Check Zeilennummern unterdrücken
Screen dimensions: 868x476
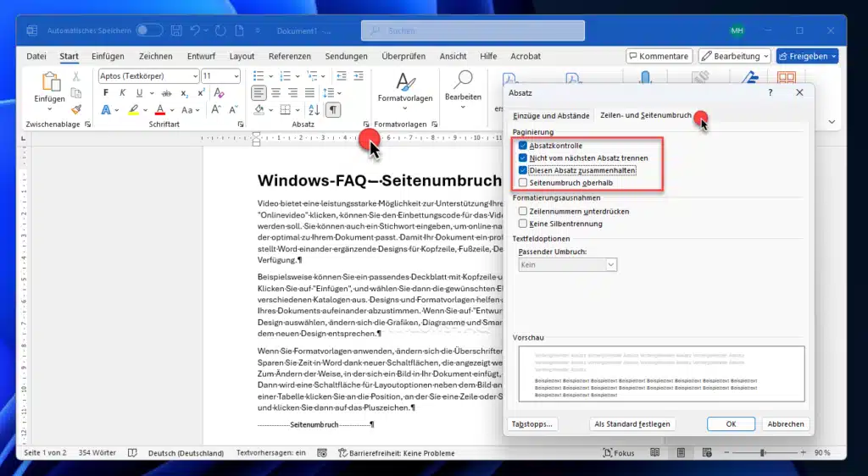[522, 211]
